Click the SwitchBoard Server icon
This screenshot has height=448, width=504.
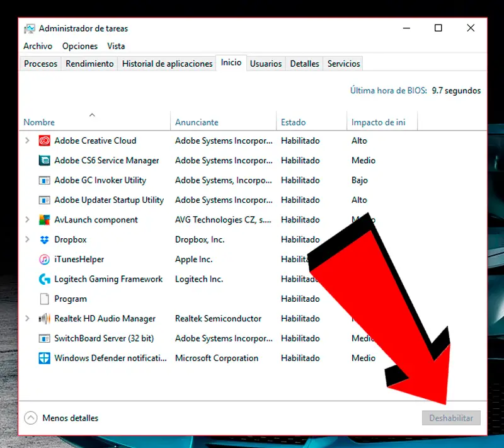44,338
